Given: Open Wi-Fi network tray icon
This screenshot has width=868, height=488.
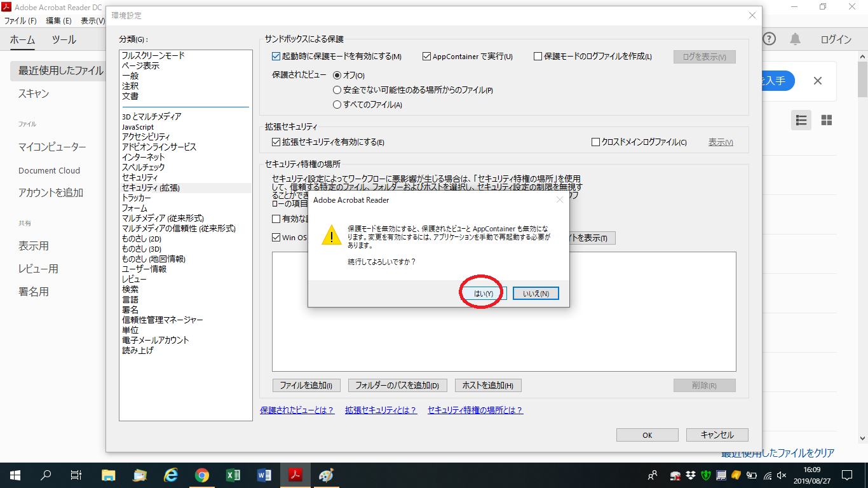Looking at the screenshot, I should [767, 475].
